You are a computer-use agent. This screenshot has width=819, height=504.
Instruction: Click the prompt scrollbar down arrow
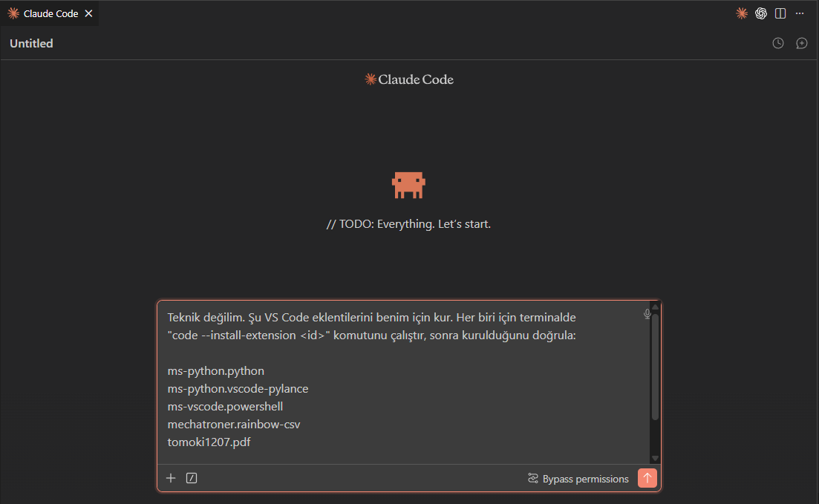tap(655, 459)
